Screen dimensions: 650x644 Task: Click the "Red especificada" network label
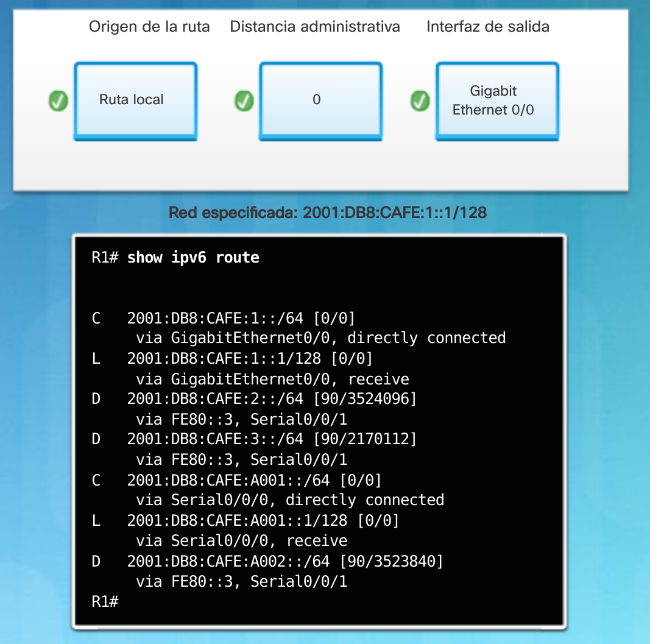(x=327, y=213)
